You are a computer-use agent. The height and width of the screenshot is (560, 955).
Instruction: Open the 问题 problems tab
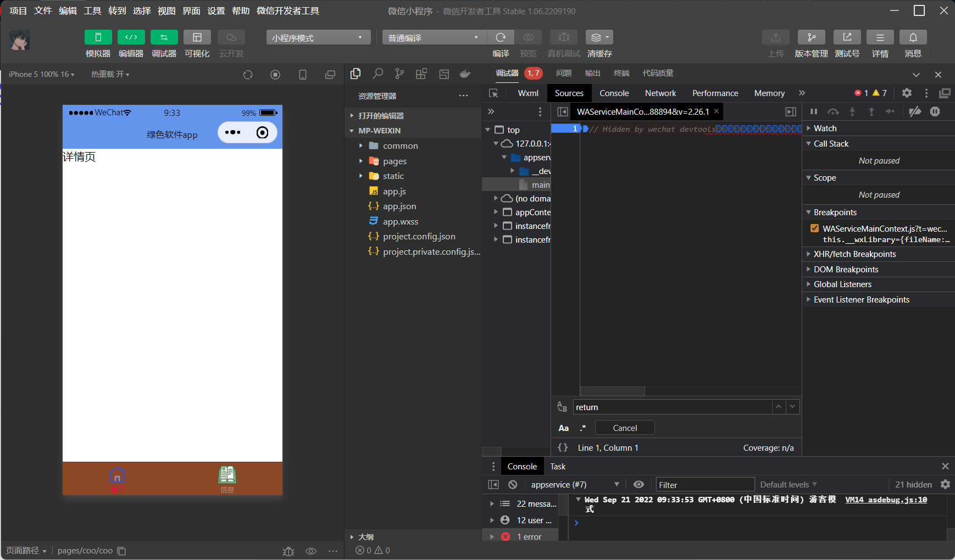coord(563,73)
